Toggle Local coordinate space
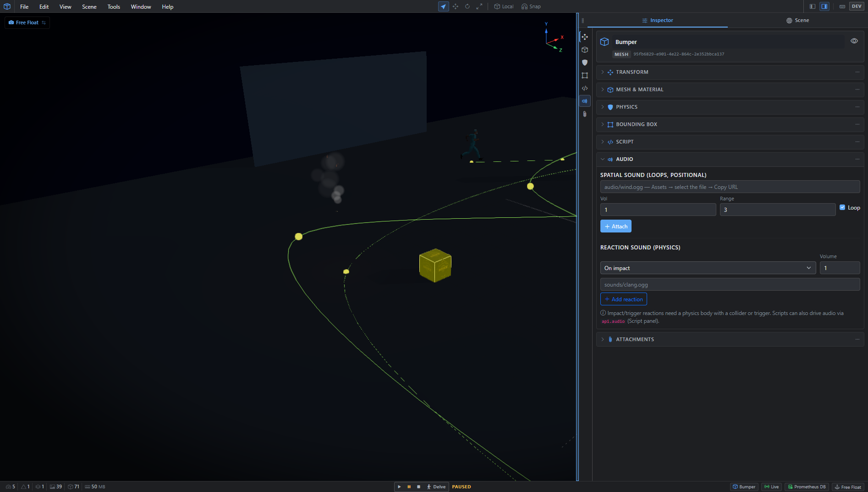The width and height of the screenshot is (868, 492). [504, 6]
